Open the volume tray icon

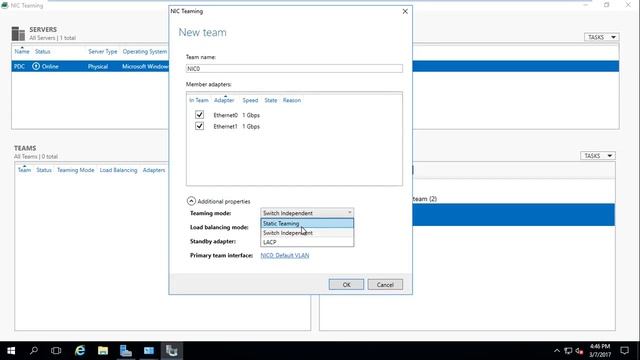pos(579,351)
